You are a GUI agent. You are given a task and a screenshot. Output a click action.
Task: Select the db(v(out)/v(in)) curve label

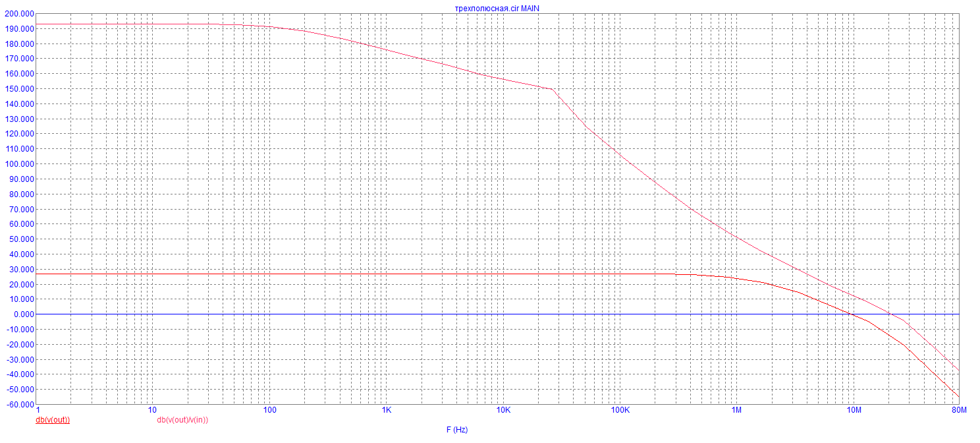coord(182,420)
